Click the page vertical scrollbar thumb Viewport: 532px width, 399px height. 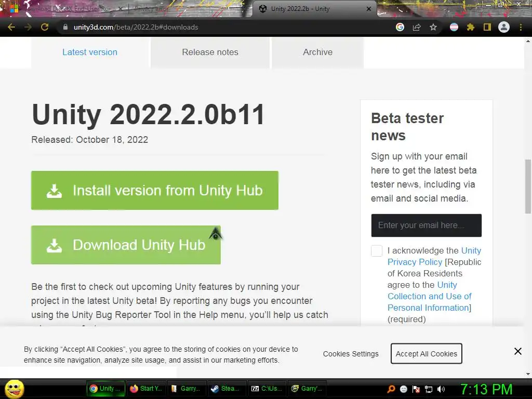click(528, 187)
